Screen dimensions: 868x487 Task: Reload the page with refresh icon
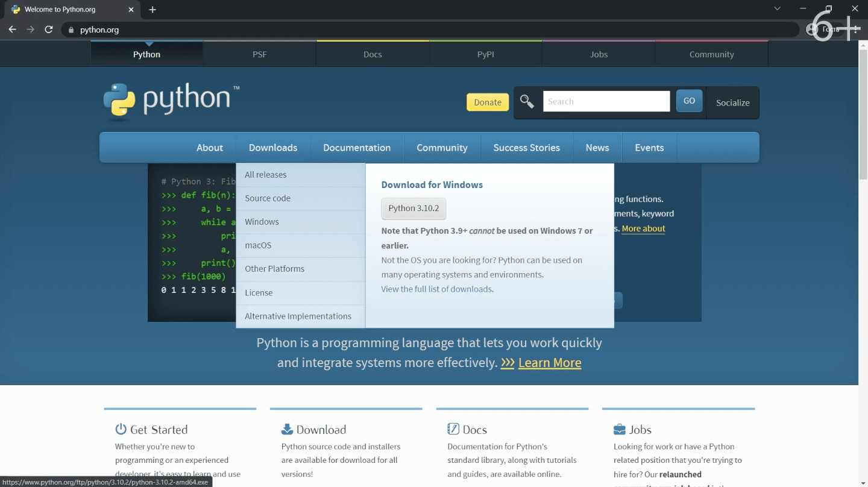[49, 30]
